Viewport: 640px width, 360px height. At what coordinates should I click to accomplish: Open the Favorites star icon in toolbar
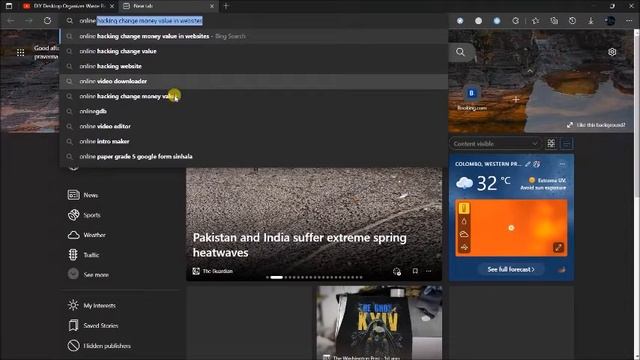(x=536, y=21)
